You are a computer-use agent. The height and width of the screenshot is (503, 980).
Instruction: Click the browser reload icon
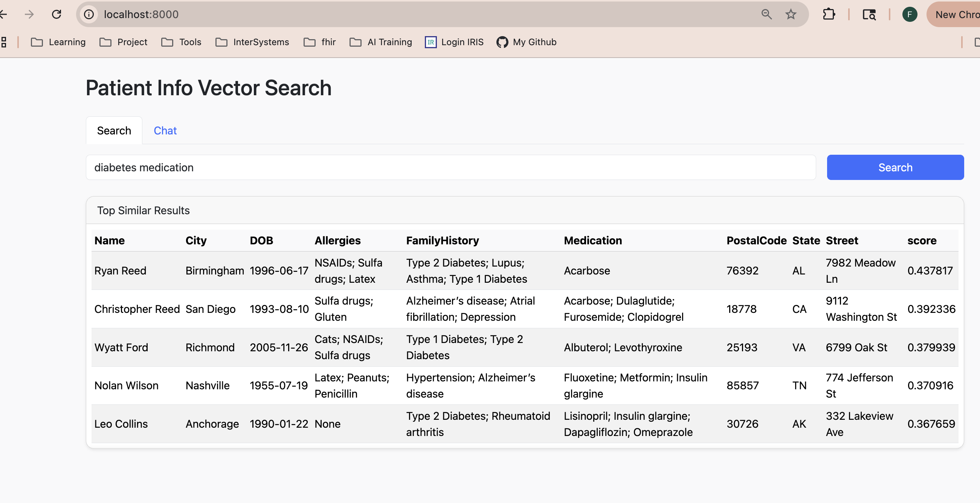(x=56, y=14)
